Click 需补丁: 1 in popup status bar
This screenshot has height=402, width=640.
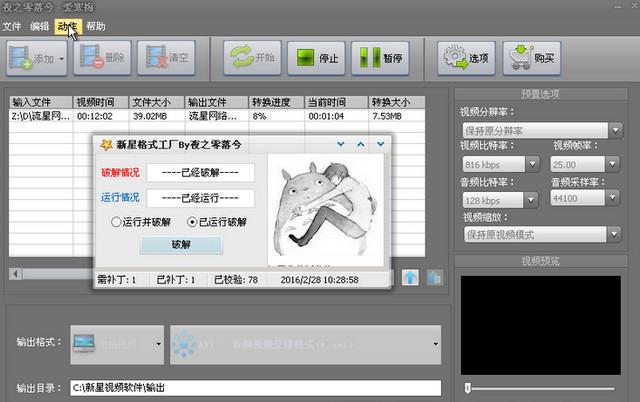tap(116, 280)
